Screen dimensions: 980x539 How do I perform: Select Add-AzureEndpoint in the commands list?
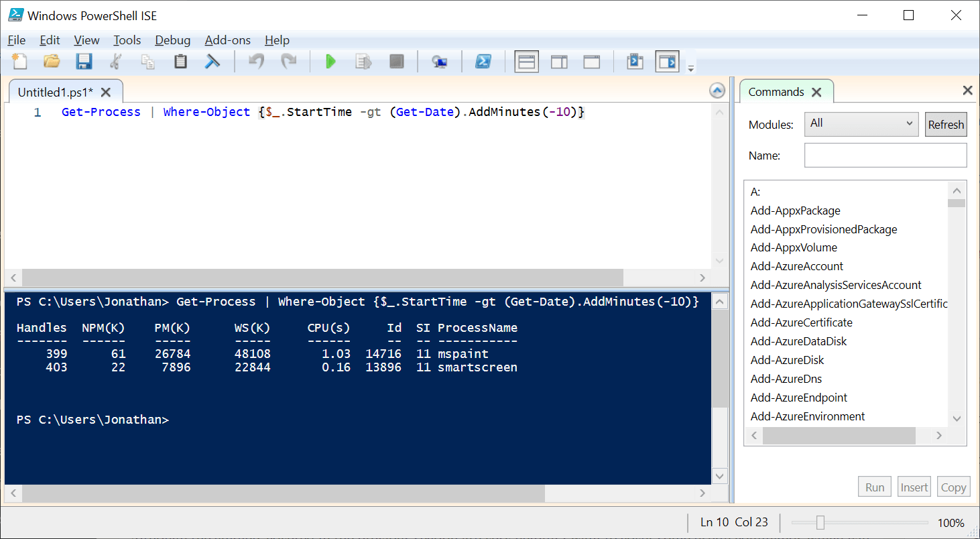799,398
